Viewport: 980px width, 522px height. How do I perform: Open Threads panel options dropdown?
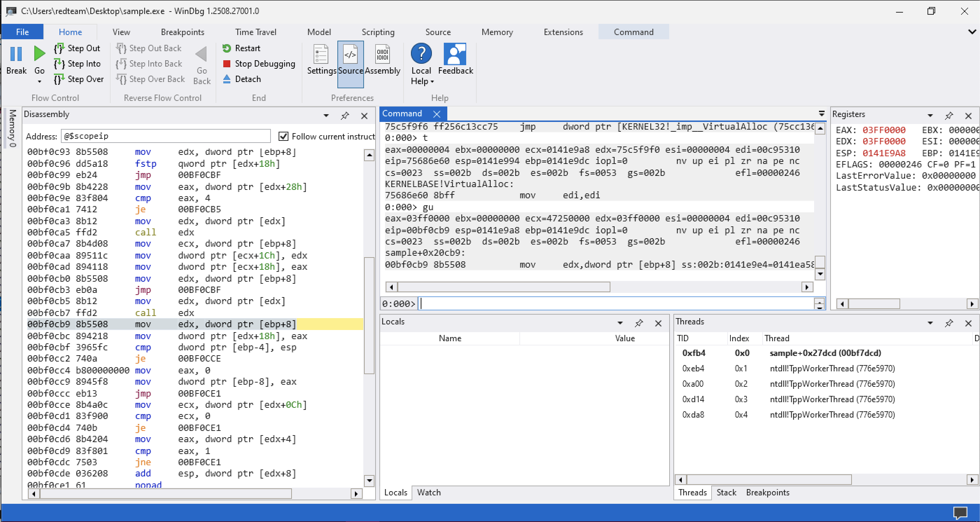click(930, 323)
